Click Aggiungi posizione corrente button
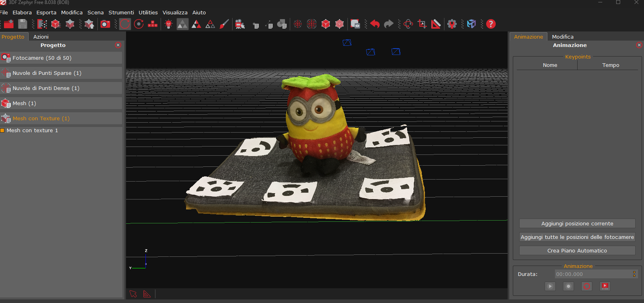The height and width of the screenshot is (303, 644). coord(577,223)
